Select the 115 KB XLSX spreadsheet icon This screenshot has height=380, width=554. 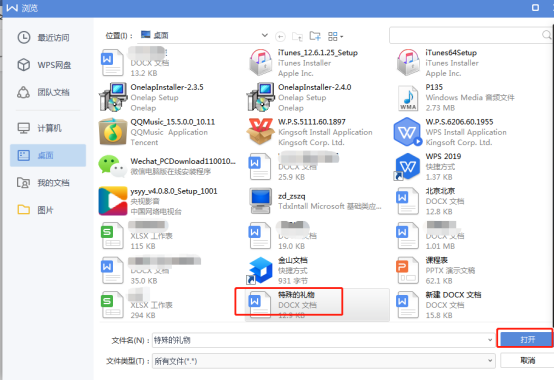[x=113, y=236]
